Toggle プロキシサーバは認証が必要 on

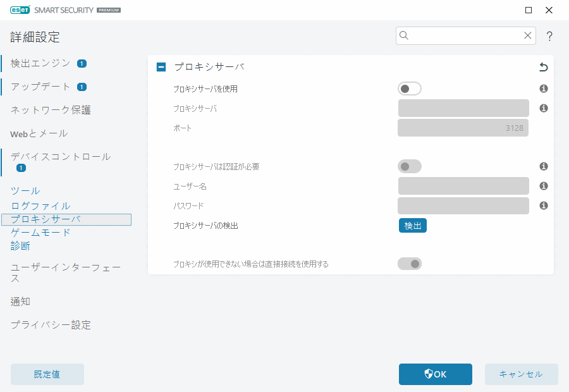pyautogui.click(x=409, y=166)
